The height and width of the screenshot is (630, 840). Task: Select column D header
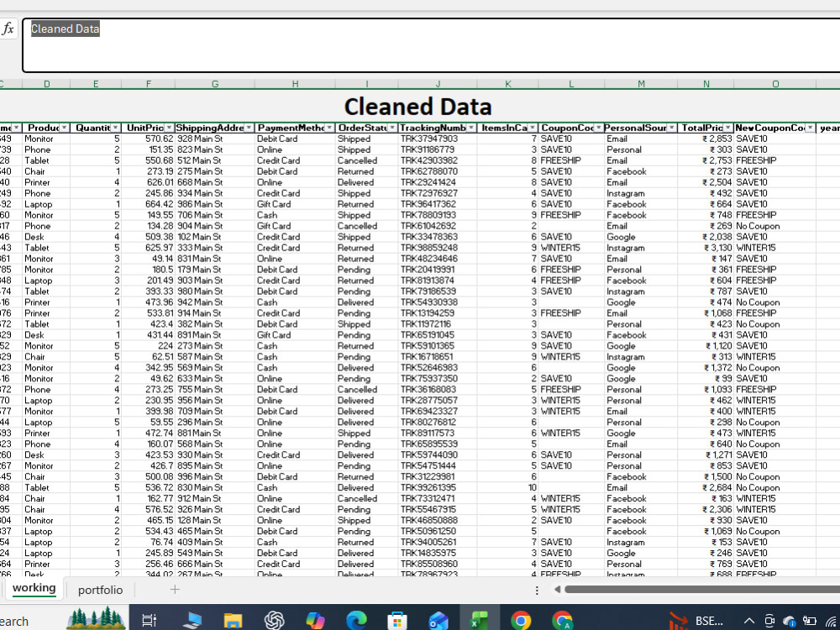coord(46,84)
